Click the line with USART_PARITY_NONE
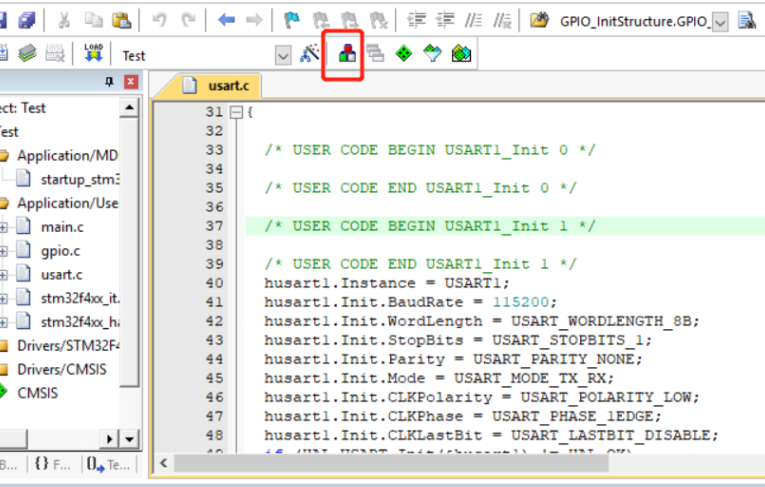This screenshot has height=487, width=765. 453,360
